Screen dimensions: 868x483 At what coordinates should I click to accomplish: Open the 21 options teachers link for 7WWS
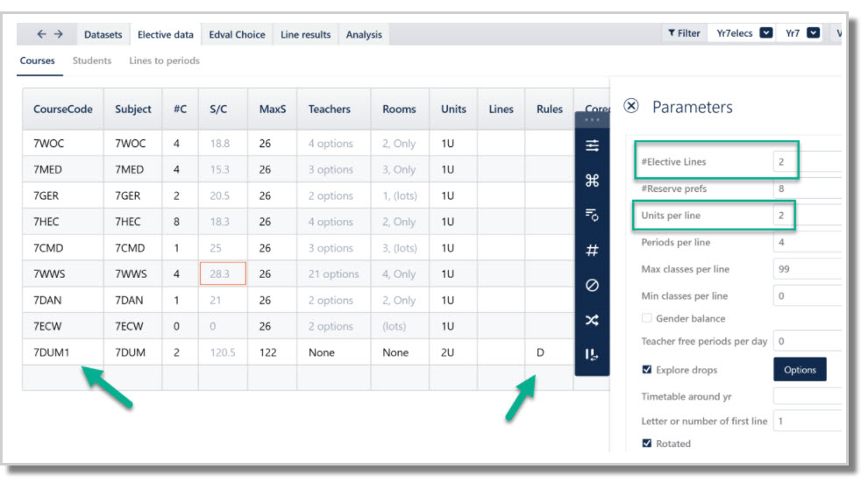point(334,273)
